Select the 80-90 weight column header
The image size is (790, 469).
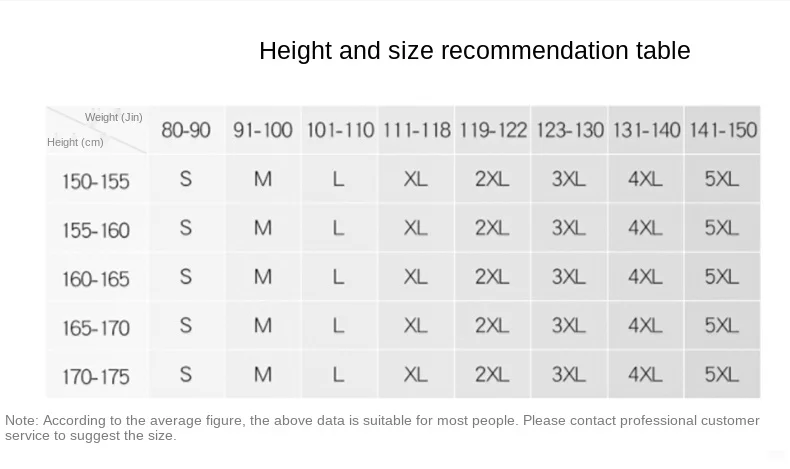pyautogui.click(x=186, y=130)
